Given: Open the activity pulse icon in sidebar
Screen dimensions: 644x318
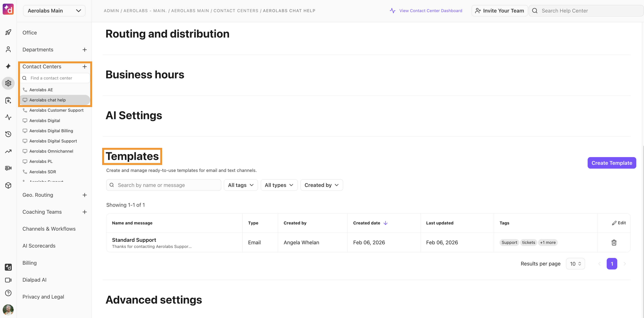Looking at the screenshot, I should point(8,117).
